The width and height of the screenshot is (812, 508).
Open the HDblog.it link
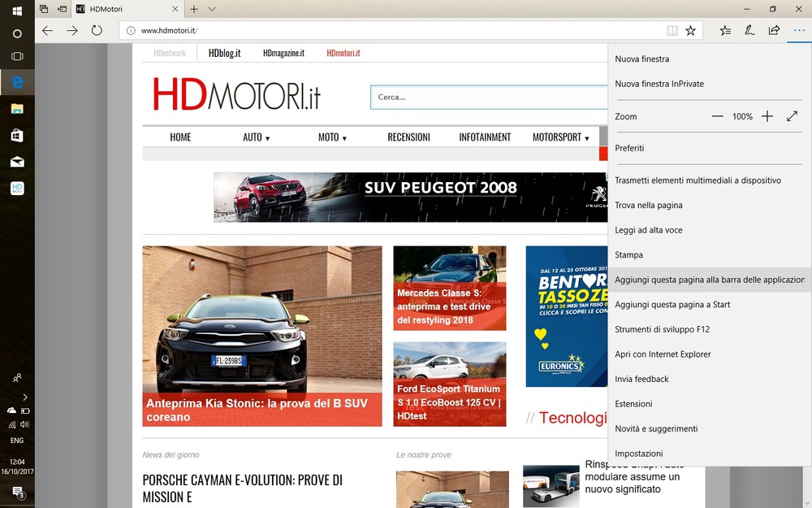224,53
